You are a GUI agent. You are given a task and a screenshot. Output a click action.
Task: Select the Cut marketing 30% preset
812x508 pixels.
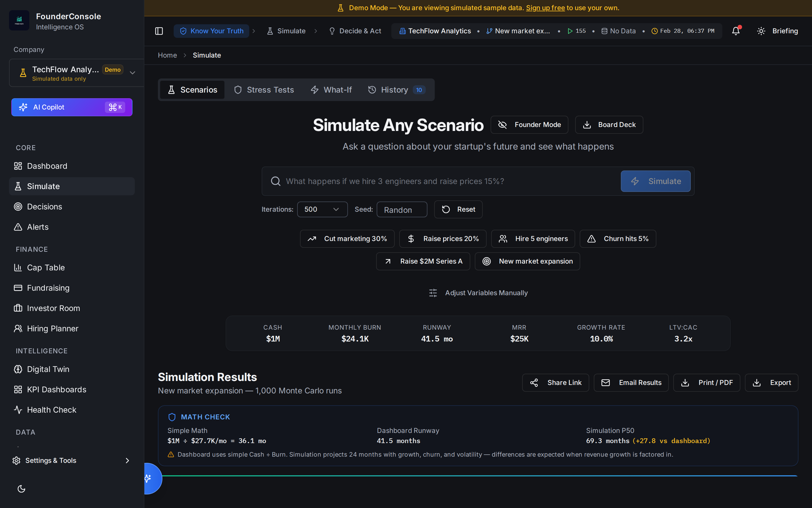pos(347,238)
